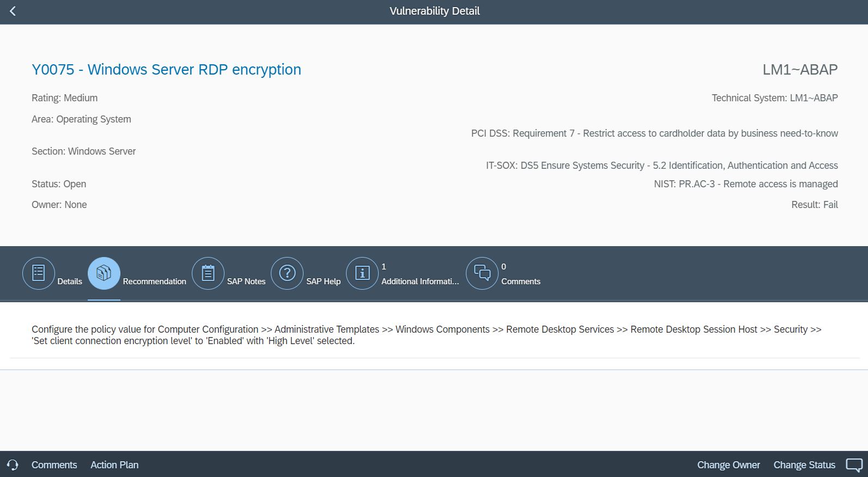Viewport: 868px width, 477px height.
Task: Switch to the Details tab label
Action: coord(70,282)
